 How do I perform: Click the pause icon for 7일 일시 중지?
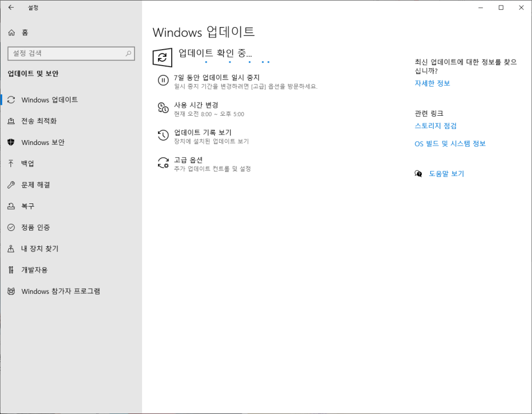click(x=163, y=80)
